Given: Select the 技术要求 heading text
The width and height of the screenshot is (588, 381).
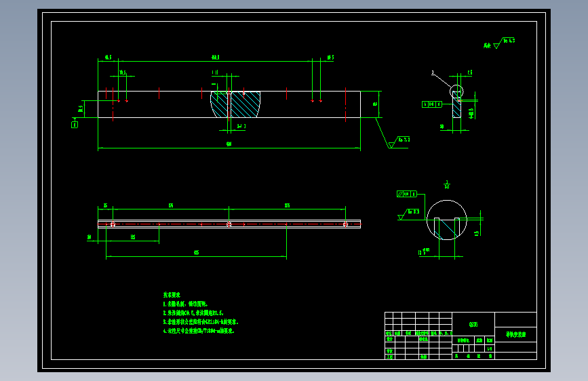Looking at the screenshot, I should coord(172,295).
